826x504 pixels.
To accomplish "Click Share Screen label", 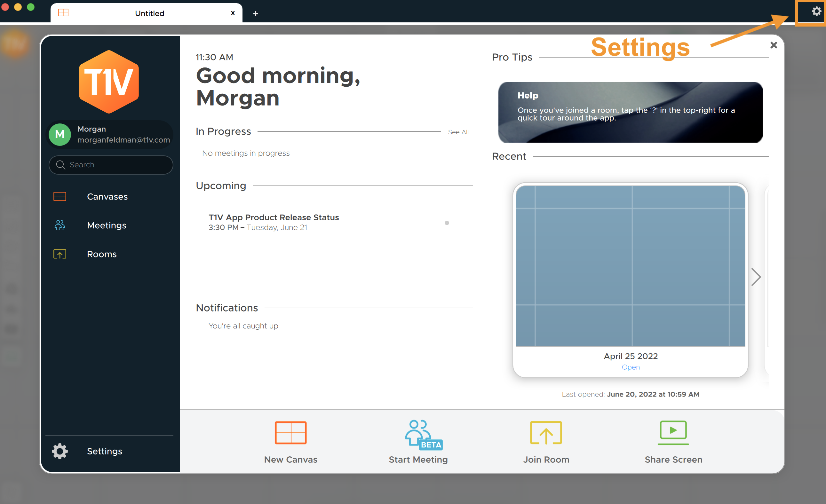I will coord(673,460).
